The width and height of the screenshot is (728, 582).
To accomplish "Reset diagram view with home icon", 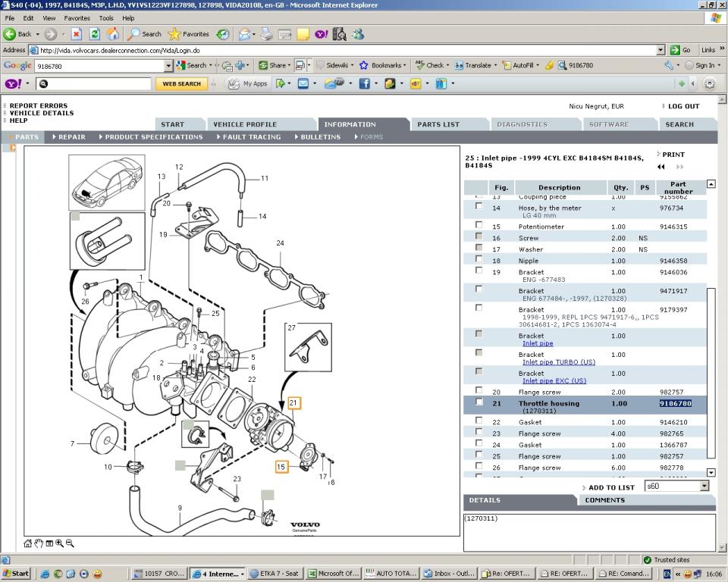I will click(28, 543).
